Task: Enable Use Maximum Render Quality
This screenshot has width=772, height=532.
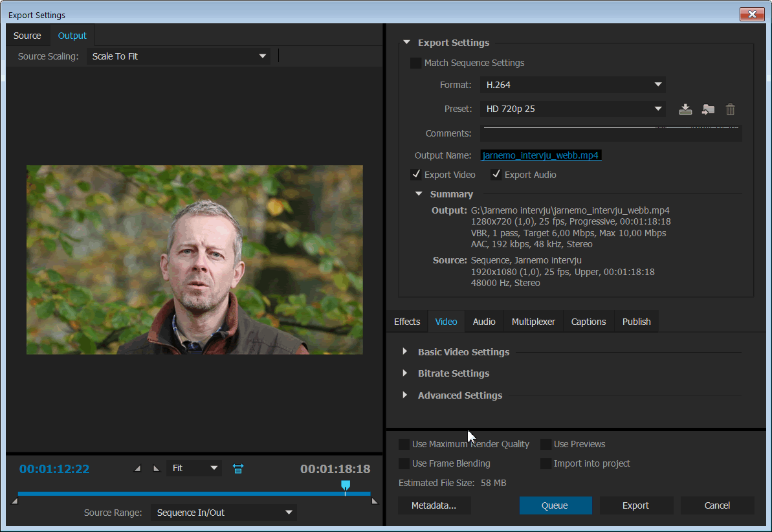Action: pyautogui.click(x=404, y=445)
